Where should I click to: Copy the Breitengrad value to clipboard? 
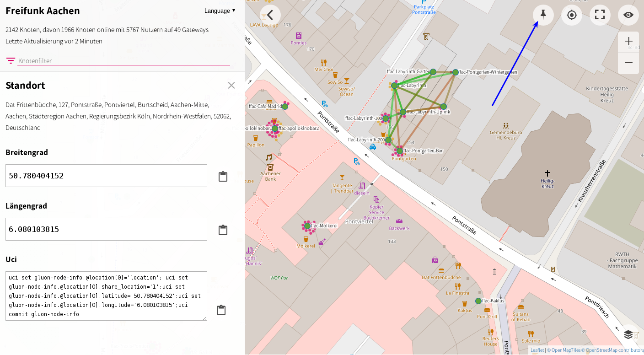tap(223, 177)
